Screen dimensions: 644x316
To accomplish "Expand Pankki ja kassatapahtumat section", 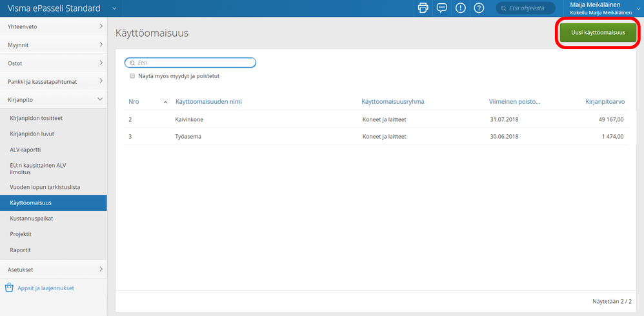I will (54, 81).
